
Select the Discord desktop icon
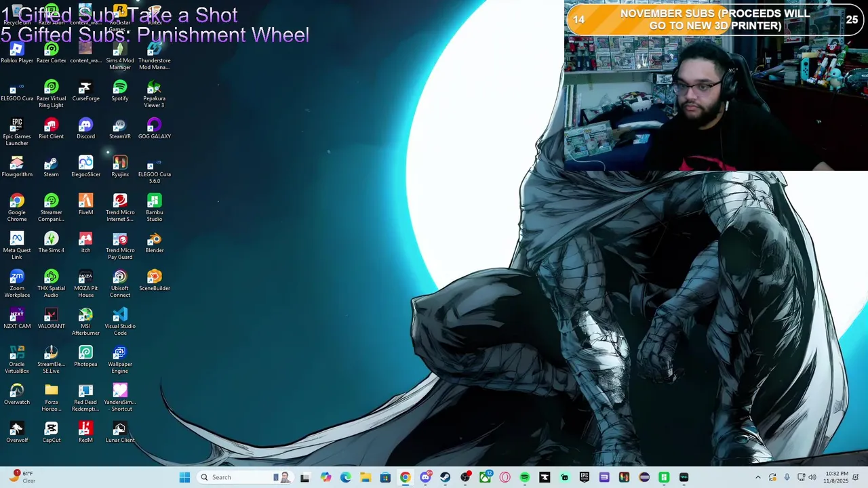85,129
